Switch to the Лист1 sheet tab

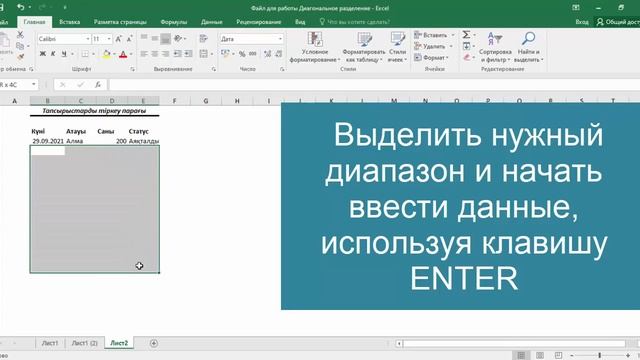[50, 343]
